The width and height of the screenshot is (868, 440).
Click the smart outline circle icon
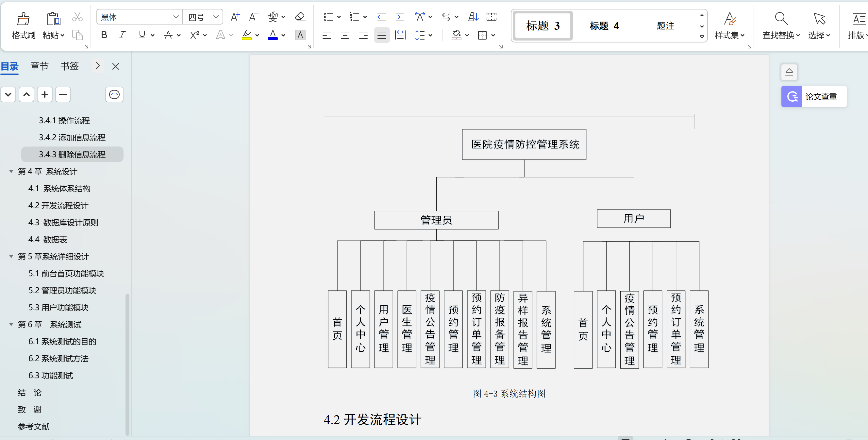[x=114, y=94]
